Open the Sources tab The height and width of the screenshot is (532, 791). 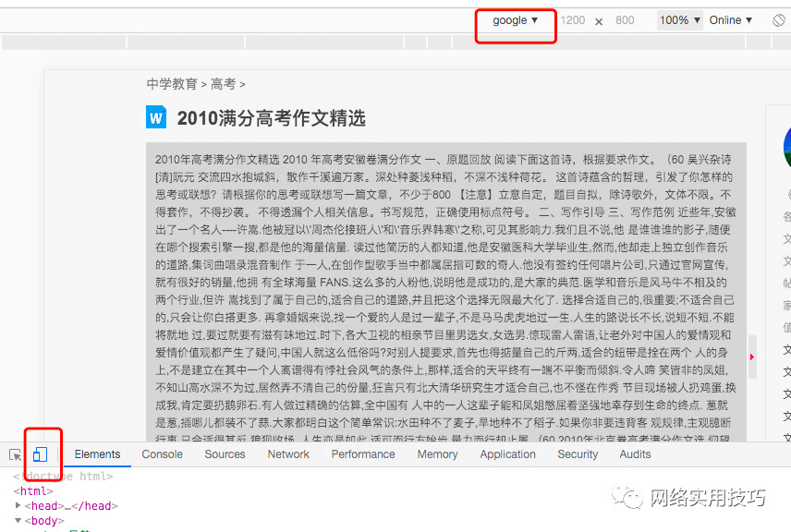pos(225,454)
